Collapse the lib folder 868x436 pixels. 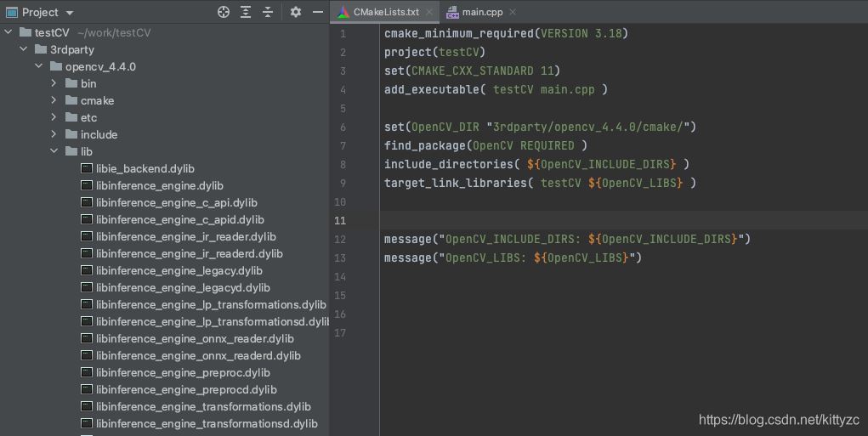pyautogui.click(x=54, y=151)
